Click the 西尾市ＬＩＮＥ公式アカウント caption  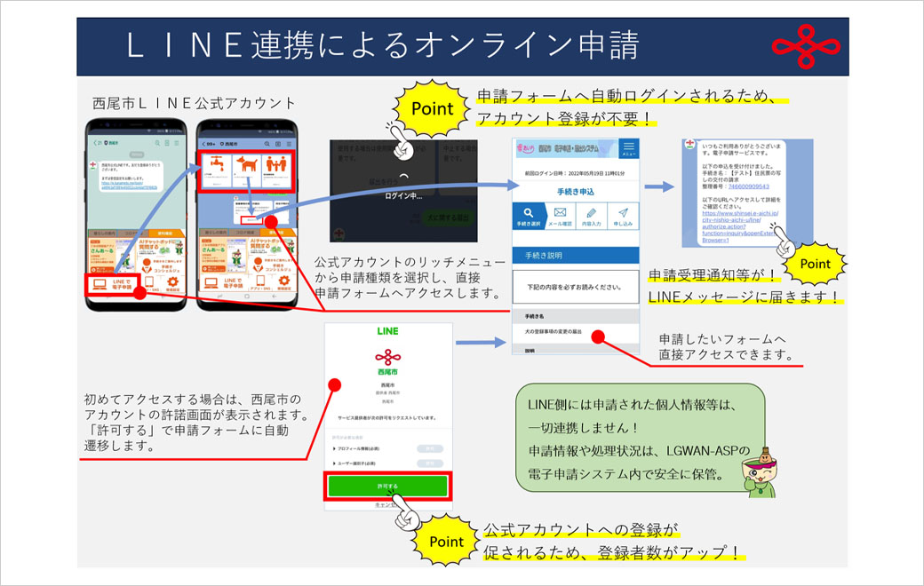[x=194, y=103]
